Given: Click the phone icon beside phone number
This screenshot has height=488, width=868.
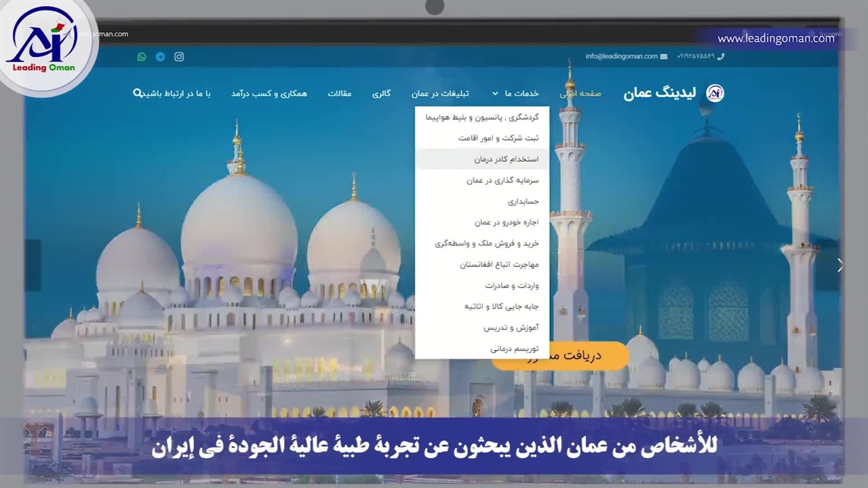Looking at the screenshot, I should coord(720,56).
